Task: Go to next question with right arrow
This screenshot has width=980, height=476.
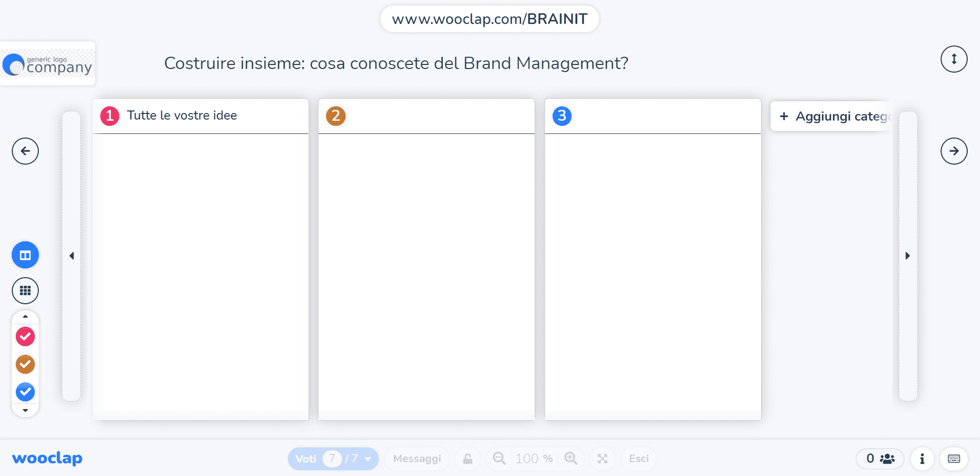Action: click(954, 151)
